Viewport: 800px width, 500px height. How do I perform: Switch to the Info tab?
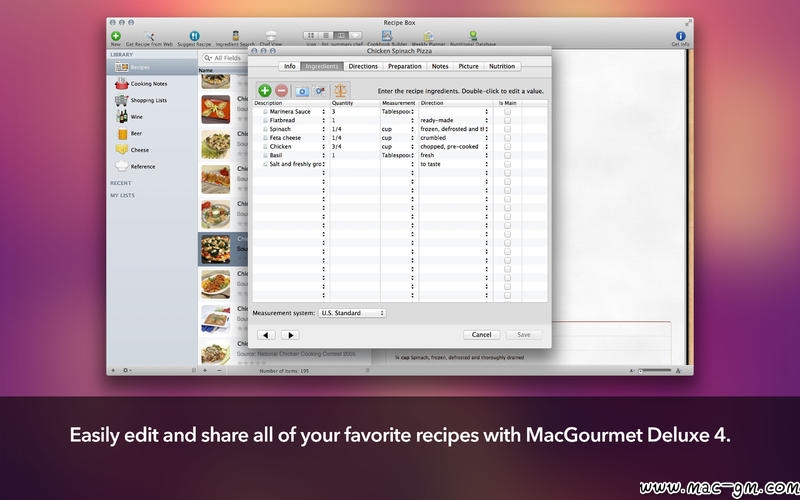(289, 66)
